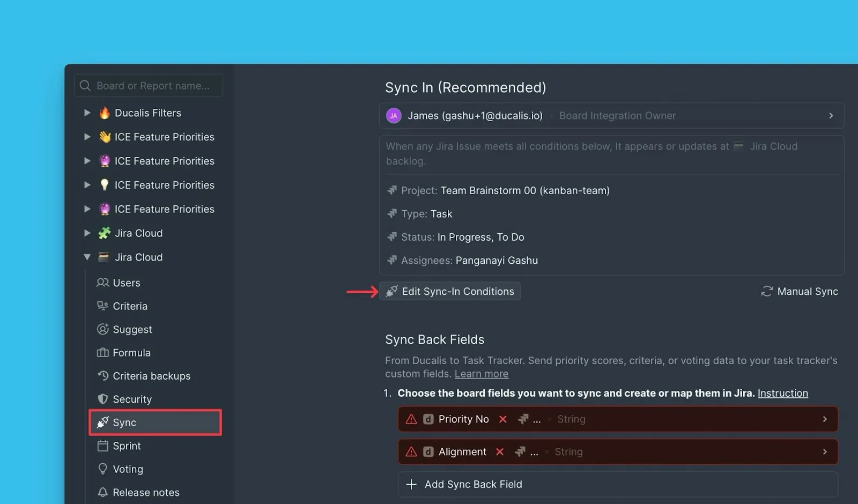This screenshot has width=858, height=504.
Task: Click the warning triangle on Priority No
Action: (x=411, y=419)
